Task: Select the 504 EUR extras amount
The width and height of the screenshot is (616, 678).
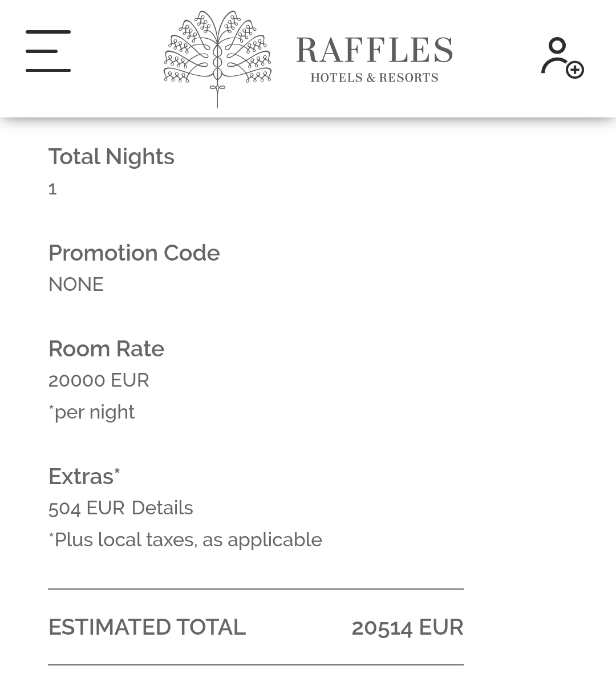Action: point(86,508)
